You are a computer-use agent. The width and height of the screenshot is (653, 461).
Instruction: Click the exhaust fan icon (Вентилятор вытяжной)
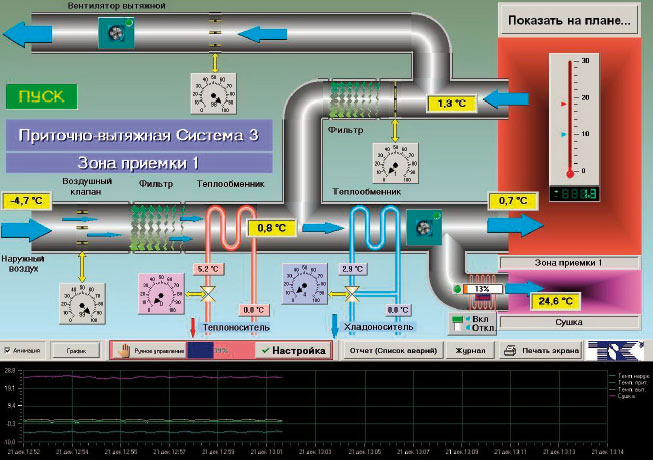[x=115, y=34]
